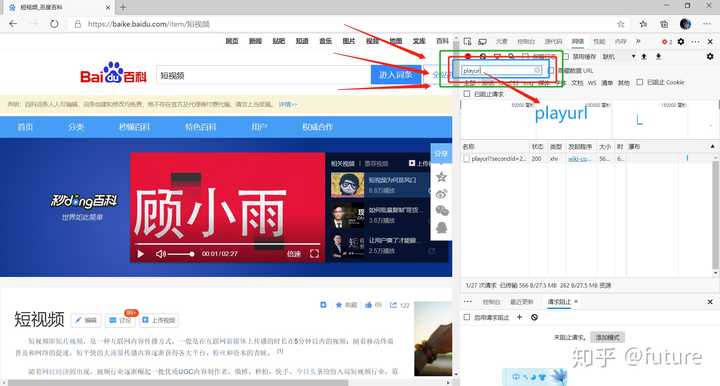The width and height of the screenshot is (720, 386).
Task: Open Console tab in bottom drawer
Action: coord(491,302)
